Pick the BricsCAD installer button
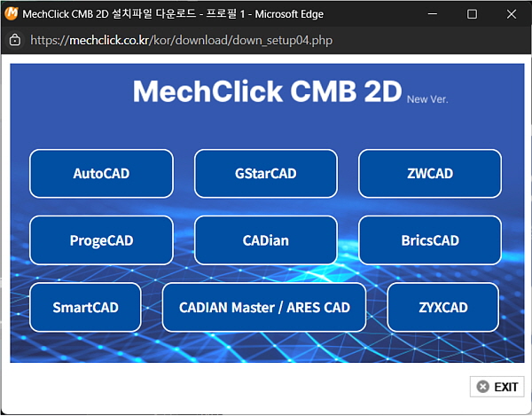The width and height of the screenshot is (532, 416). pyautogui.click(x=430, y=240)
